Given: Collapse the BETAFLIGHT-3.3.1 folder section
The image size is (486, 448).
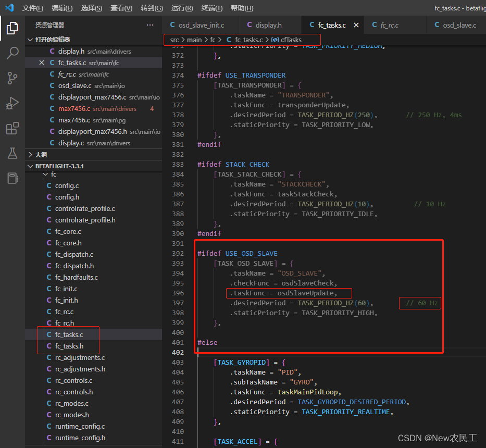Looking at the screenshot, I should pos(30,166).
